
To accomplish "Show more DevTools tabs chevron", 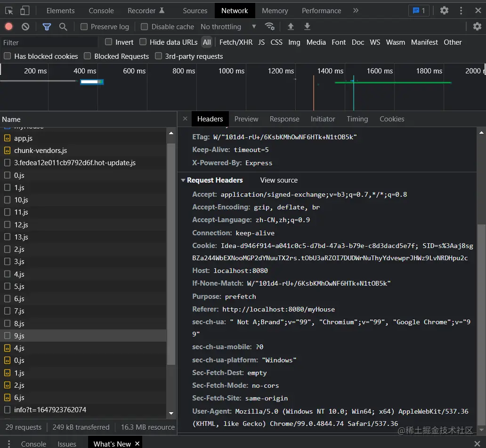I will click(x=356, y=10).
